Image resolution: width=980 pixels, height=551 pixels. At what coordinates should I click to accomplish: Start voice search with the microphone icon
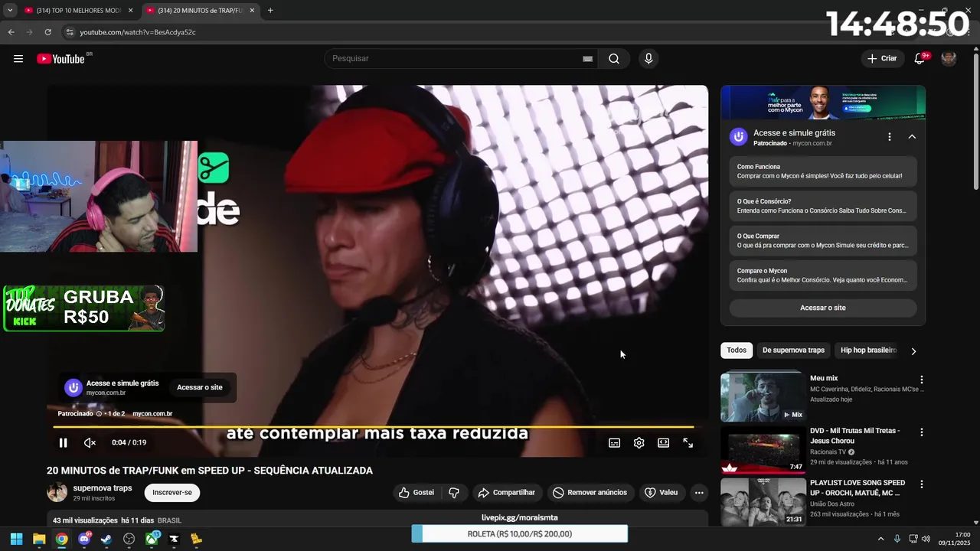pos(648,59)
